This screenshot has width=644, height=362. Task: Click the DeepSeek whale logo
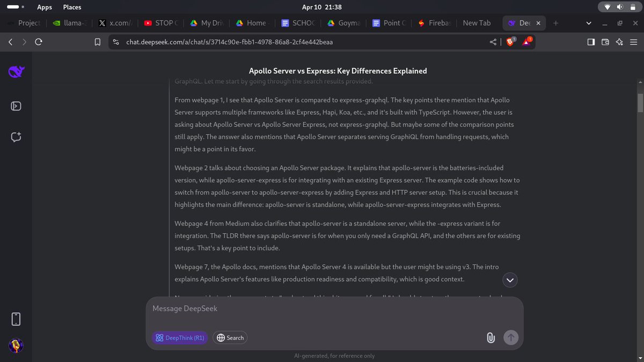16,72
